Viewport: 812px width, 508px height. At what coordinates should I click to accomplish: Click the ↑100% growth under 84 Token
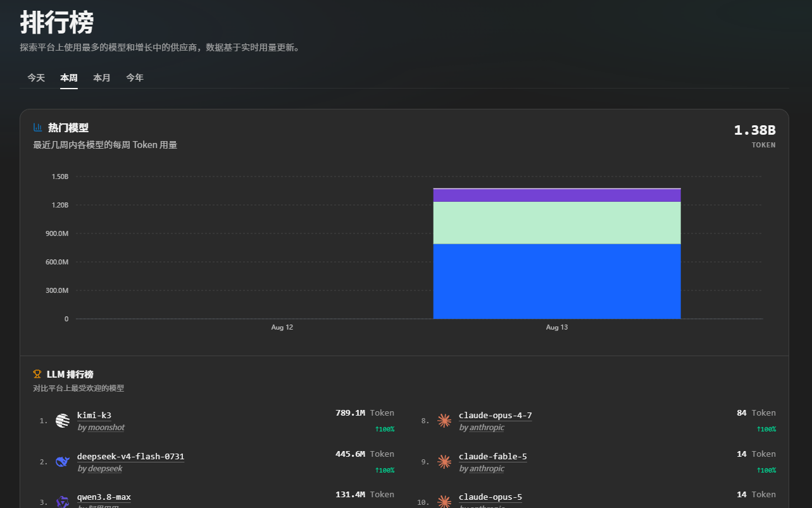click(766, 430)
